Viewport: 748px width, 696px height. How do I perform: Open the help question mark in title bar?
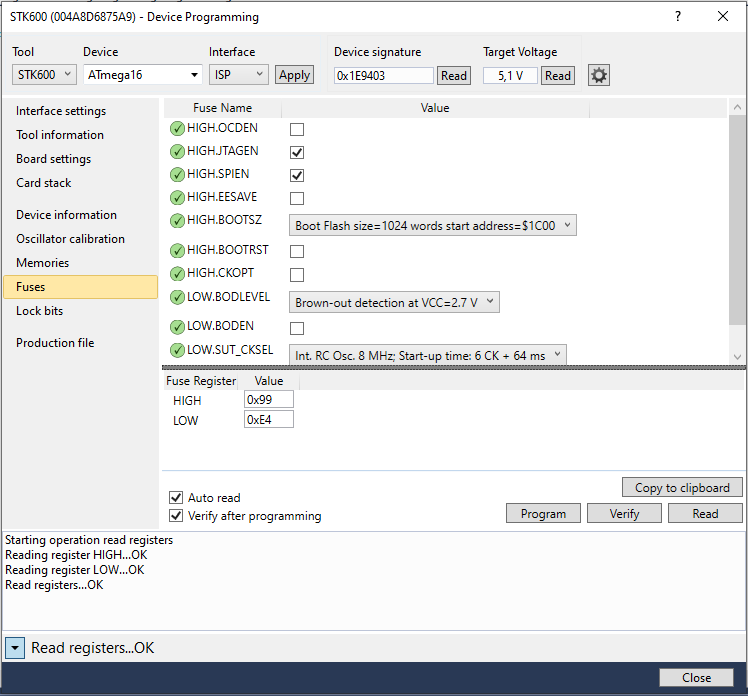click(678, 17)
